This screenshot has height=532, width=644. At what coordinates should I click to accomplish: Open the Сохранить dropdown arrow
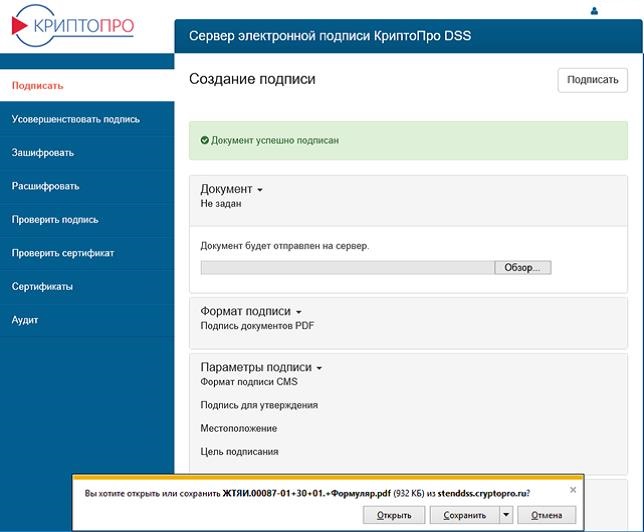pyautogui.click(x=506, y=515)
